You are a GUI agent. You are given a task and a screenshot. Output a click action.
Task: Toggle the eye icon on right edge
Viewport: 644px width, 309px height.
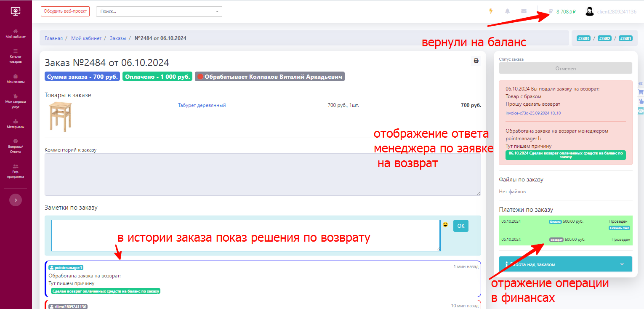point(641,110)
